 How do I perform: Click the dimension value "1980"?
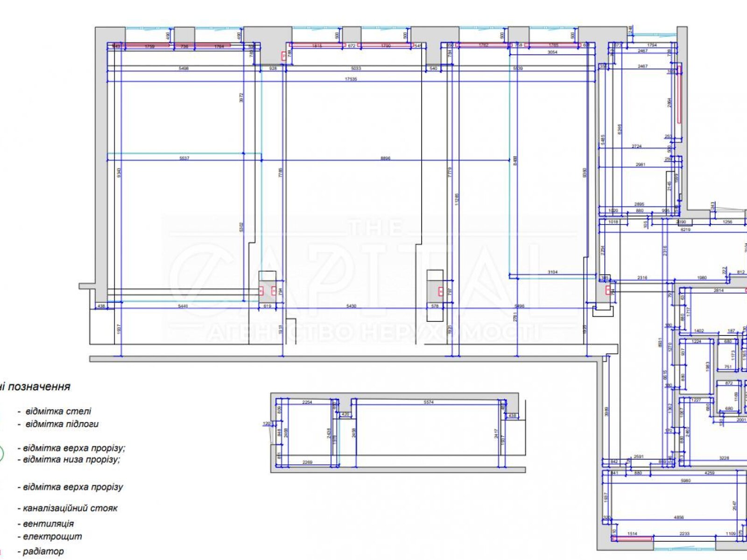click(702, 278)
